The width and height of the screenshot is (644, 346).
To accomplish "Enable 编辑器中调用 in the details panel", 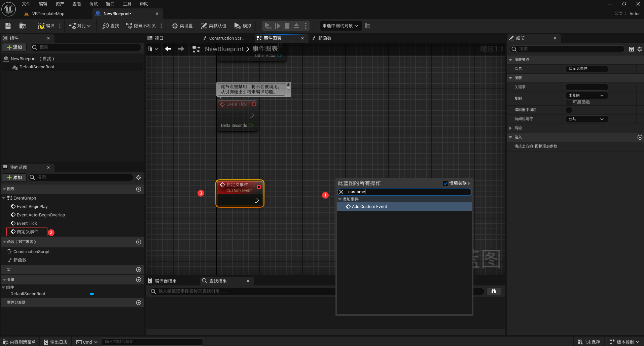I will coord(569,110).
